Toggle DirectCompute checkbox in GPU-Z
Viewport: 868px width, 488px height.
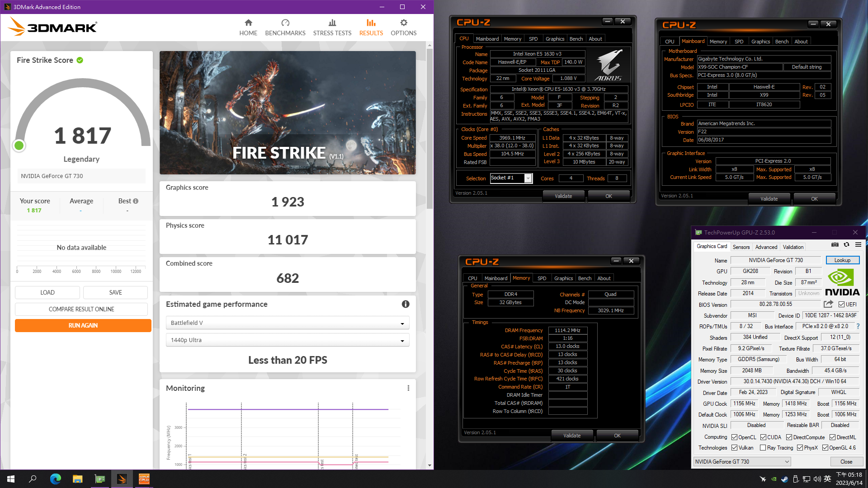(789, 437)
